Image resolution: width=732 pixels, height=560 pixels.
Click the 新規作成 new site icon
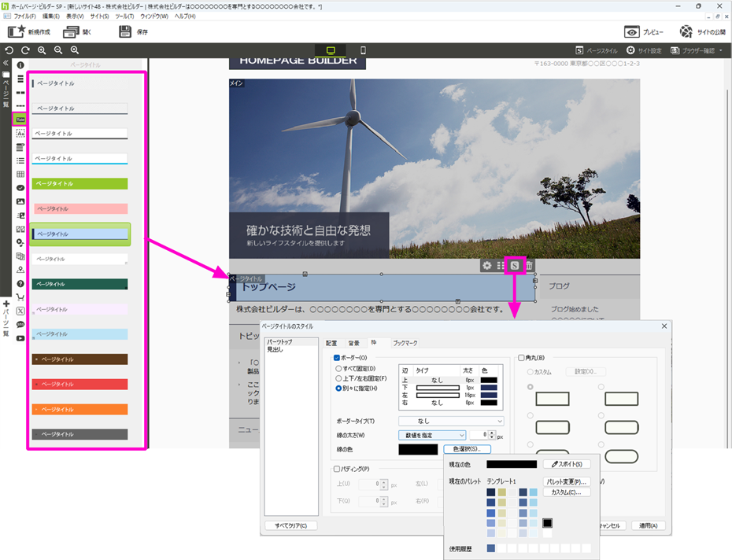pyautogui.click(x=17, y=31)
